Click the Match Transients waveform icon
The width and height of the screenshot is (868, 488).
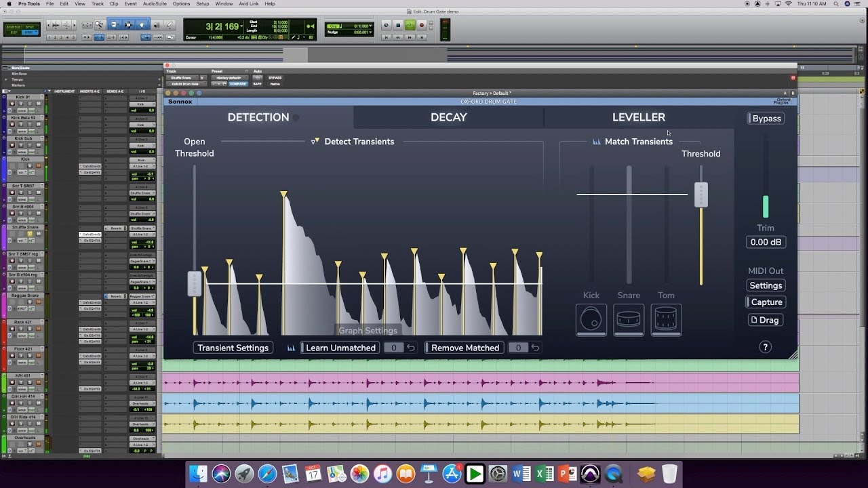[x=597, y=142]
